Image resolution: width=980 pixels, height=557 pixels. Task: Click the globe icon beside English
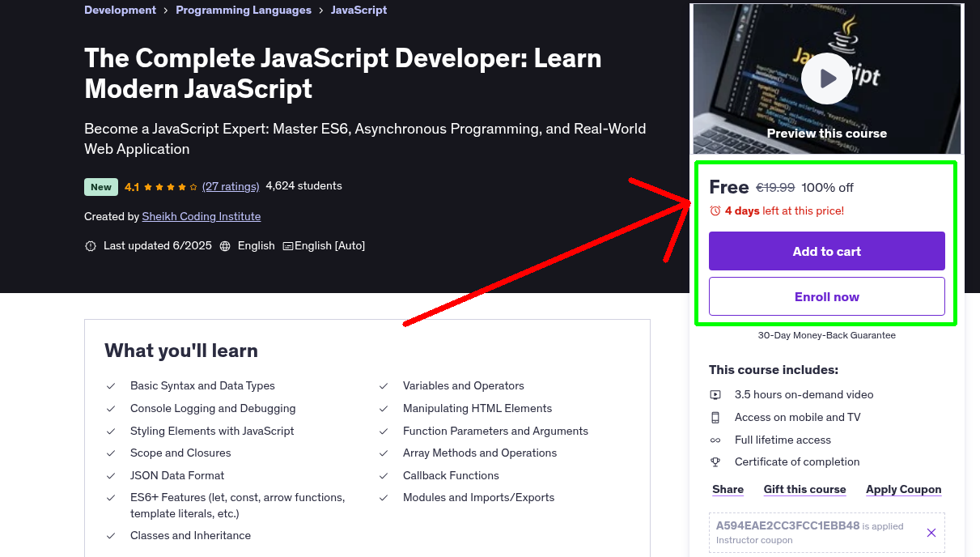[x=225, y=246]
